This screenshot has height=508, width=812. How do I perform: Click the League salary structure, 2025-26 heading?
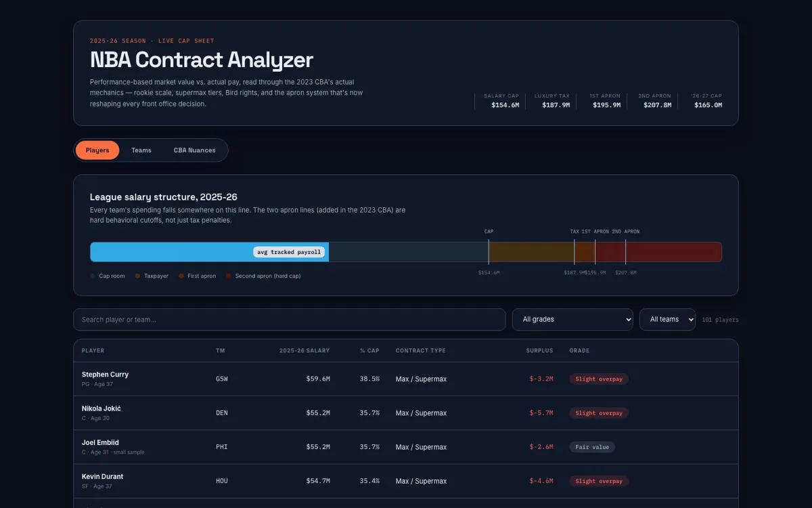tap(164, 197)
